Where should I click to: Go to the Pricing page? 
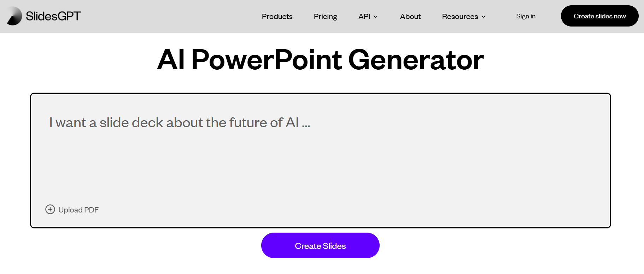pyautogui.click(x=325, y=17)
